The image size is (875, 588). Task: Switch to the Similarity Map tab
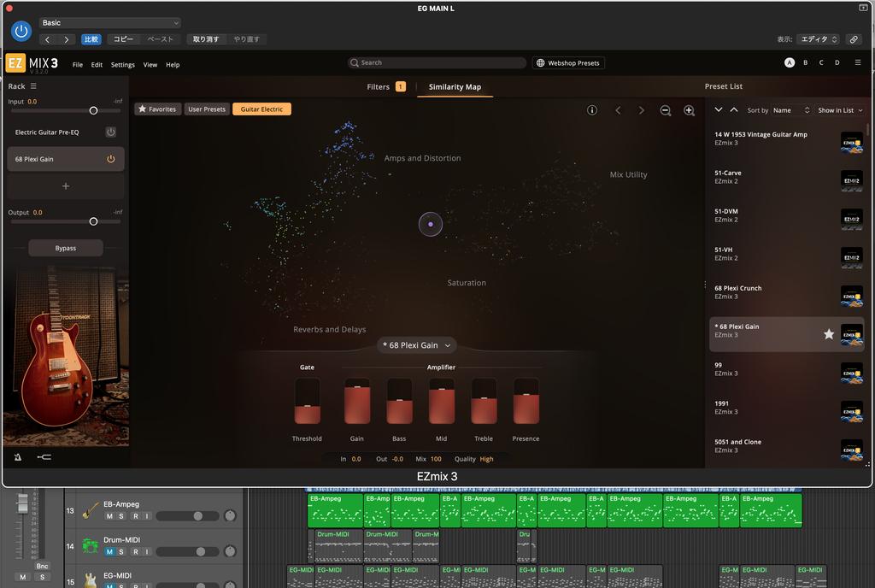coord(455,86)
